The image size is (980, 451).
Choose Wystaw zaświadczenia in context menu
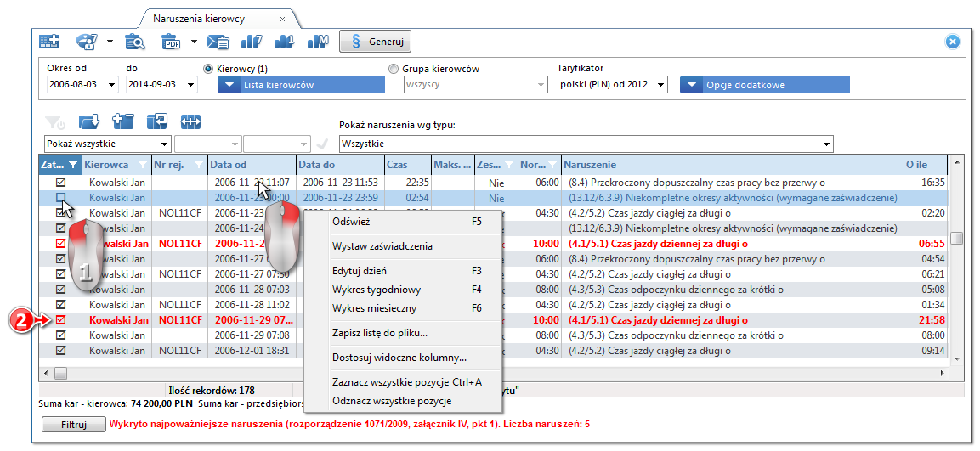pyautogui.click(x=403, y=246)
